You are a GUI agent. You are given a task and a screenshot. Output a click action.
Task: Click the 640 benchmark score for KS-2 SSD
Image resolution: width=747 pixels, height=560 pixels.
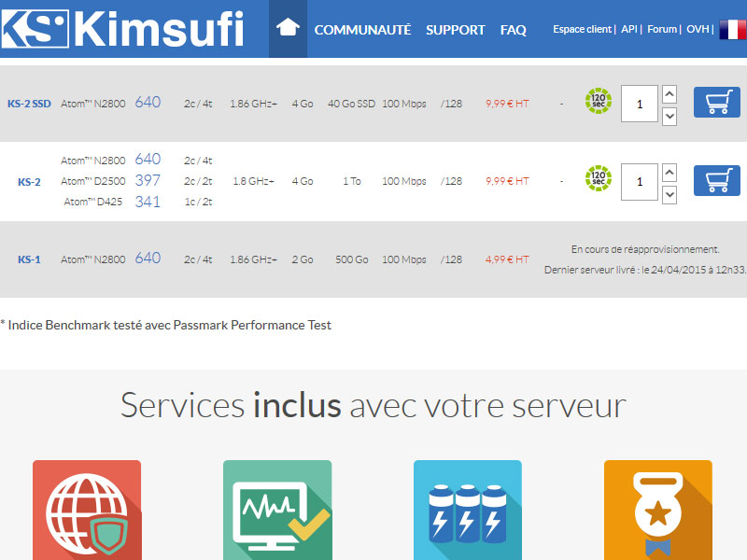(148, 102)
